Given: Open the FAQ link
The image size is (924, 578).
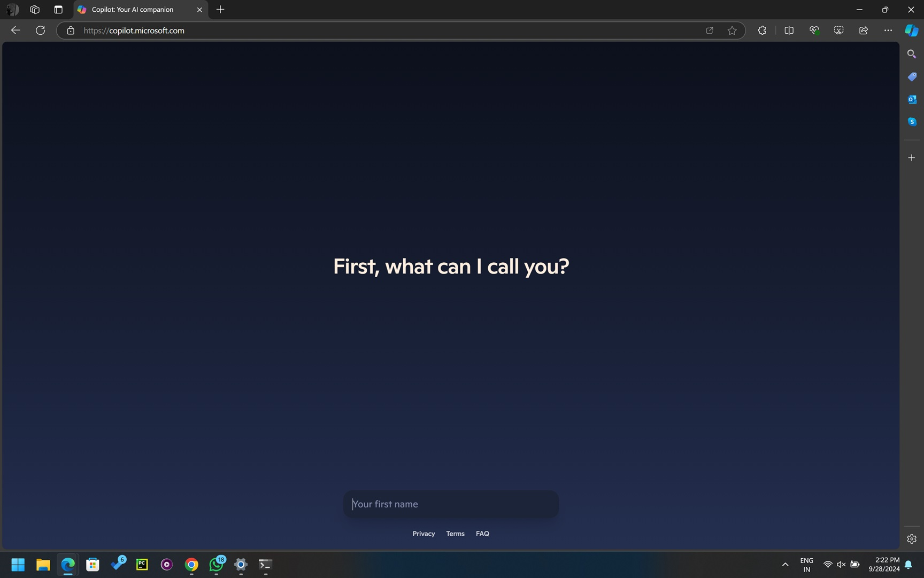Looking at the screenshot, I should (482, 534).
